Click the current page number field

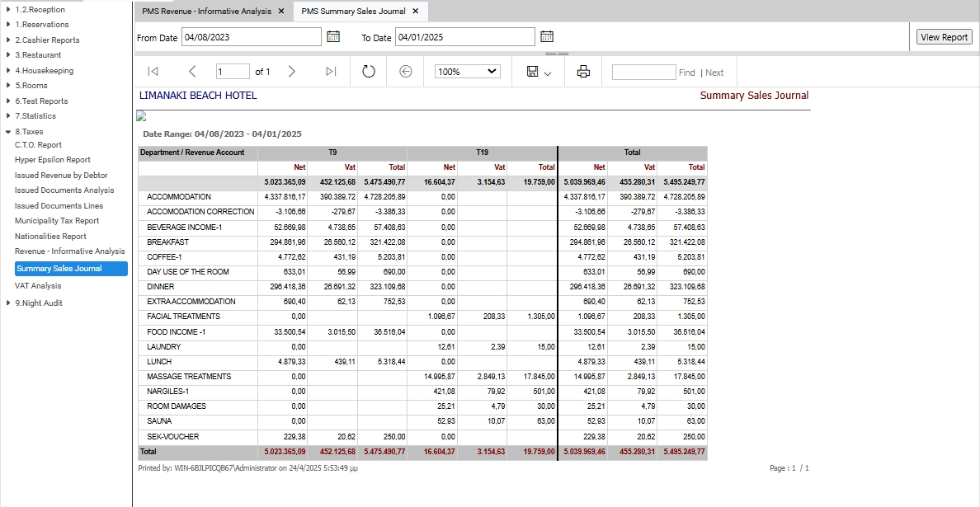[233, 72]
